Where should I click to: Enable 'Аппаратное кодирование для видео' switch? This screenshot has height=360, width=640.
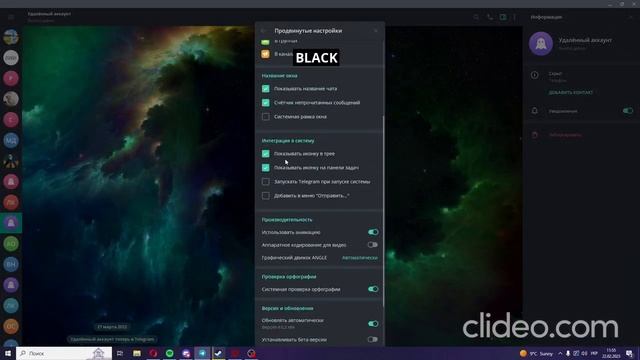373,245
